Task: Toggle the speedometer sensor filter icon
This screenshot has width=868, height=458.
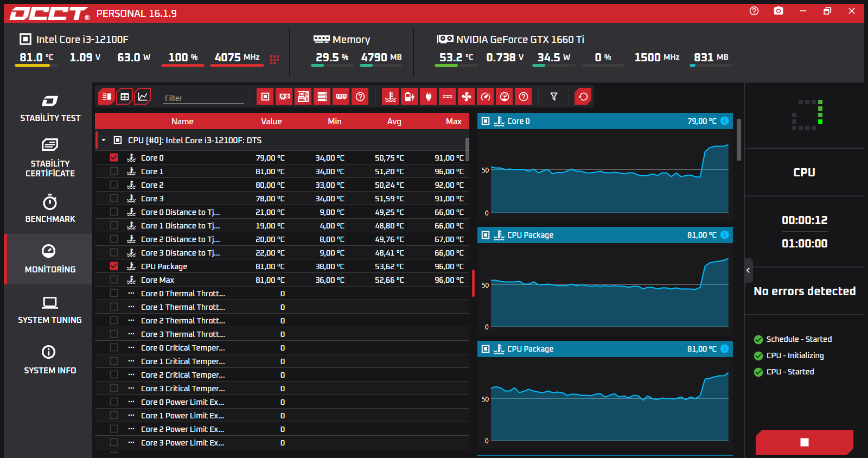Action: tap(486, 97)
